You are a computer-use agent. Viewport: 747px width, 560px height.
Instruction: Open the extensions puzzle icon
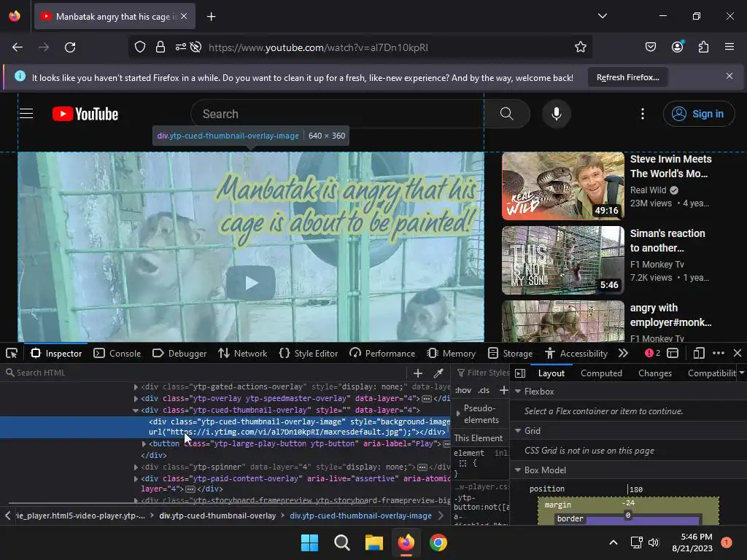coord(703,47)
